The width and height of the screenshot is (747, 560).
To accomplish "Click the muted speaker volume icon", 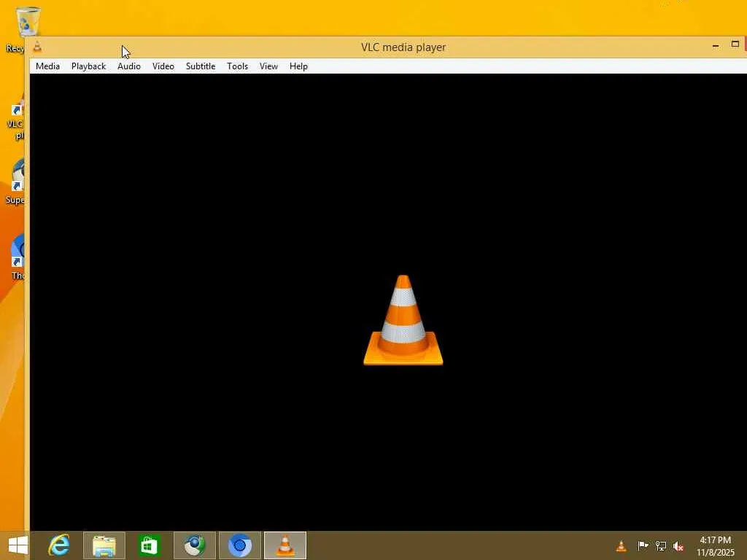I will 678,545.
